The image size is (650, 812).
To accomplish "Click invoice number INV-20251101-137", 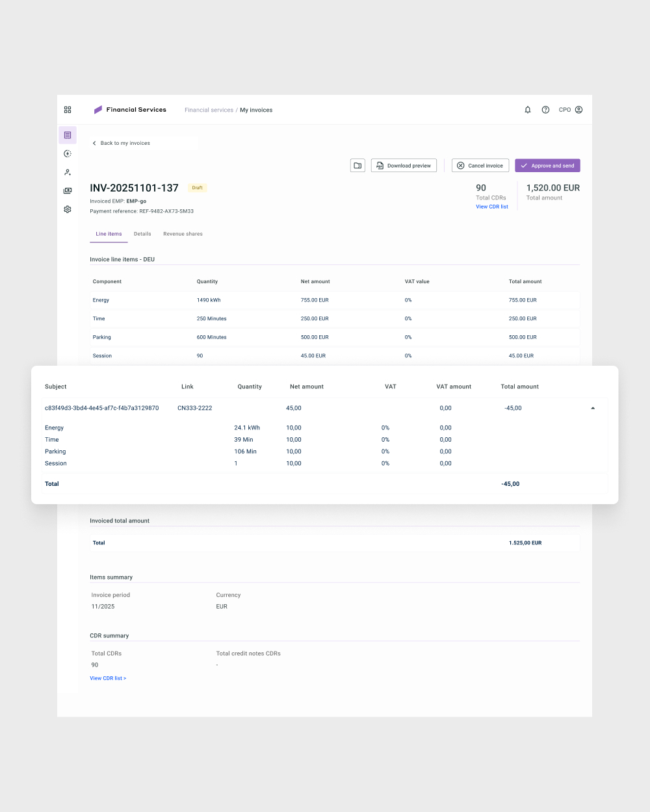I will point(134,188).
